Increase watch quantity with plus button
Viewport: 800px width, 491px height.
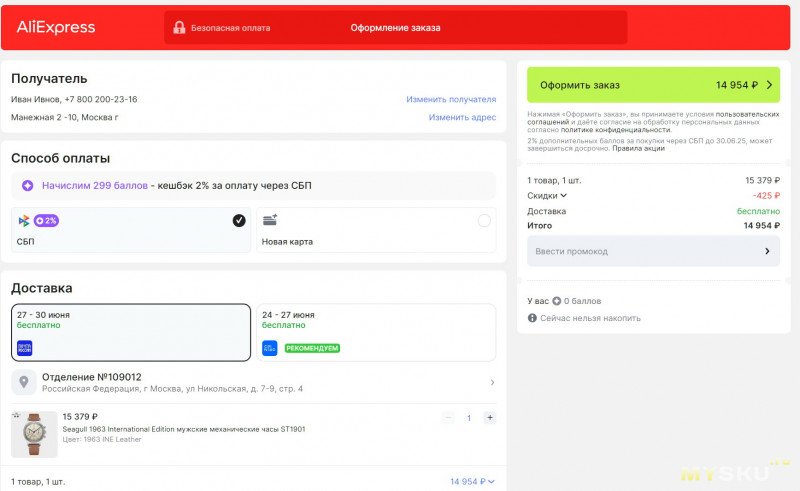490,418
